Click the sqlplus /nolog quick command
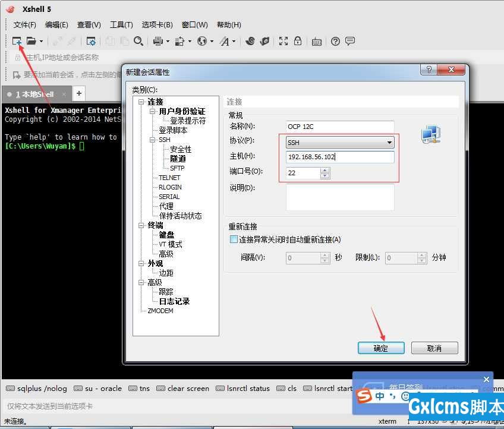 pyautogui.click(x=36, y=389)
